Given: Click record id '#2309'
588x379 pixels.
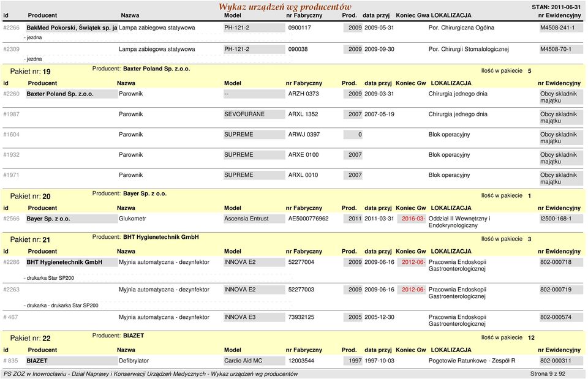Looking at the screenshot, I should pyautogui.click(x=11, y=49).
